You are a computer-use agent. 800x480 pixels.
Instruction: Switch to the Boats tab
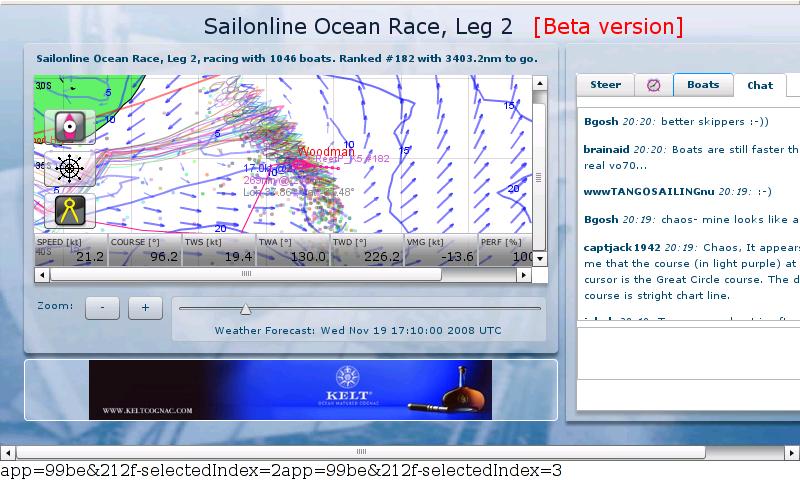703,85
